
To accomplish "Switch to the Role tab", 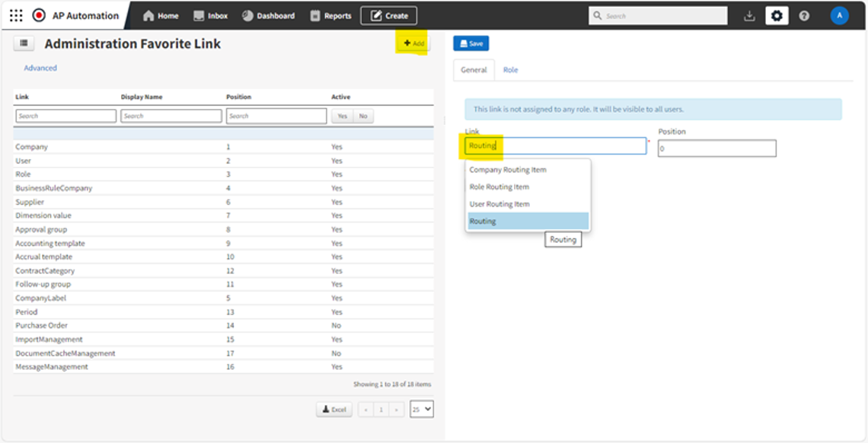I will 510,70.
